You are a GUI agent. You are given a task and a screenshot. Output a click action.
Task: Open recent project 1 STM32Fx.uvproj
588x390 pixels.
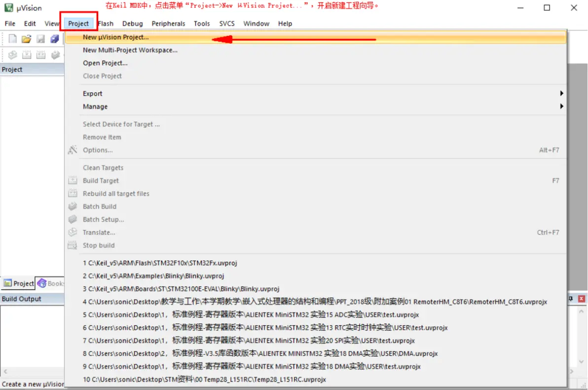(x=315, y=263)
